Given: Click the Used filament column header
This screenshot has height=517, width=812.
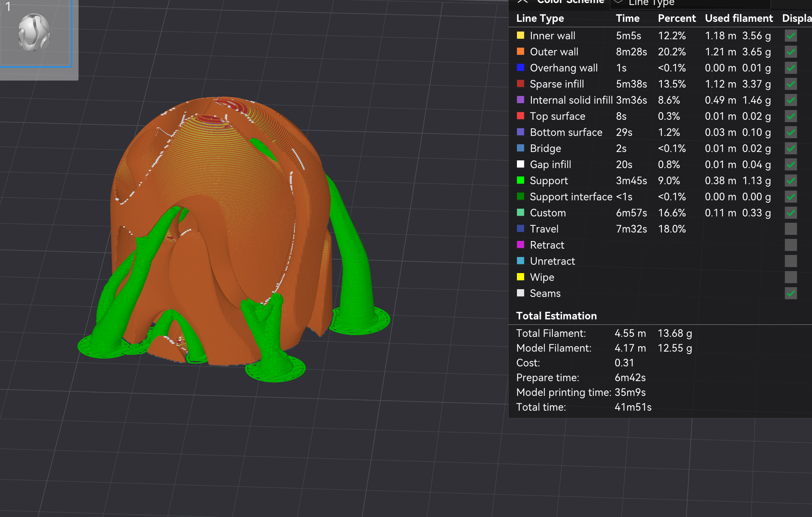Looking at the screenshot, I should 738,18.
